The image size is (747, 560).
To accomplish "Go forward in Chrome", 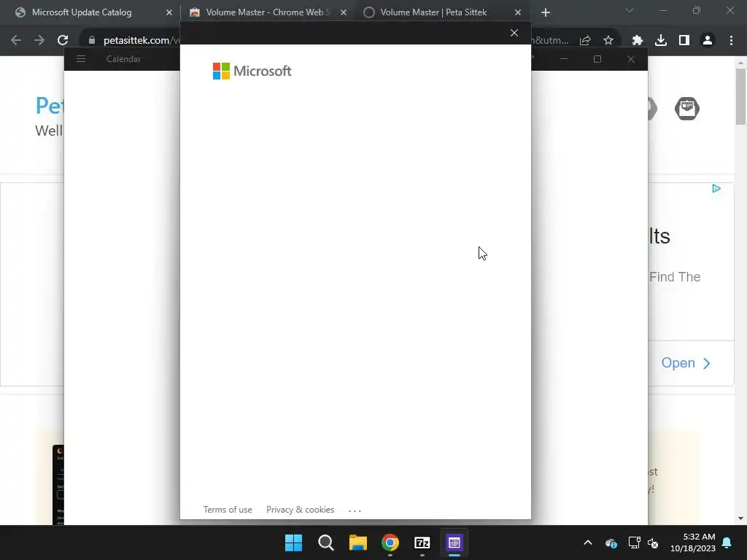I will click(x=39, y=41).
